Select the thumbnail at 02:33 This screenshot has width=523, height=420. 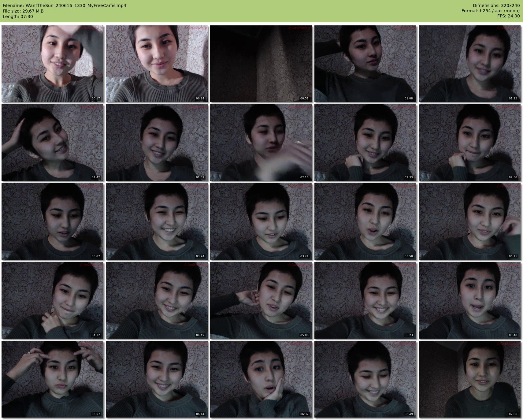(x=365, y=143)
